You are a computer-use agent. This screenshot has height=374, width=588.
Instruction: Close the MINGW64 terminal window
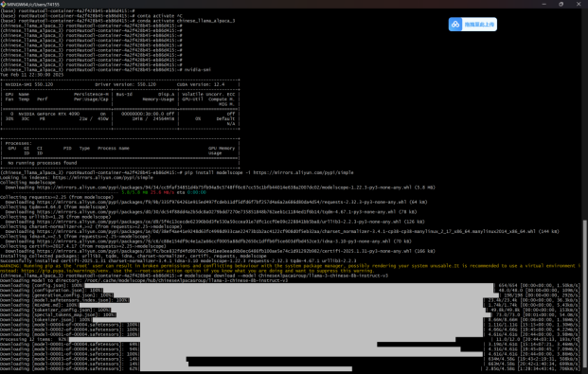[579, 4]
